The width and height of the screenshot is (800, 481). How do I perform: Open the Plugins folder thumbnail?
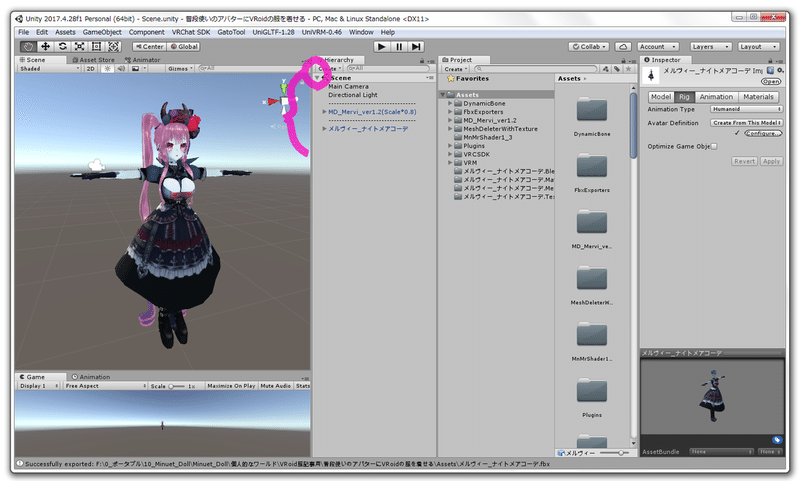pos(592,391)
